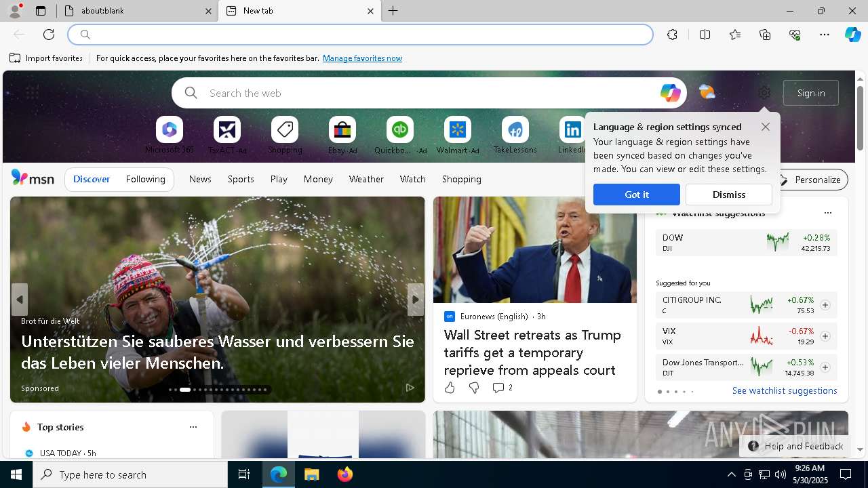Viewport: 868px width, 488px height.
Task: Open the Tab actions menu icon
Action: click(41, 11)
